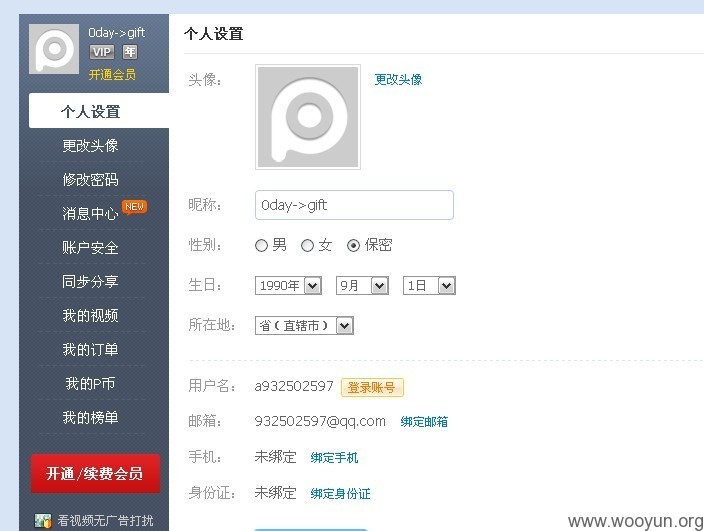Open 更改头像 in the sidebar menu
704x531 pixels.
90,145
